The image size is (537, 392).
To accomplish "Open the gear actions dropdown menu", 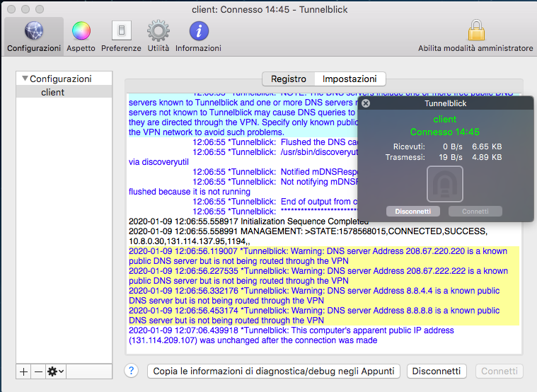I will click(55, 371).
